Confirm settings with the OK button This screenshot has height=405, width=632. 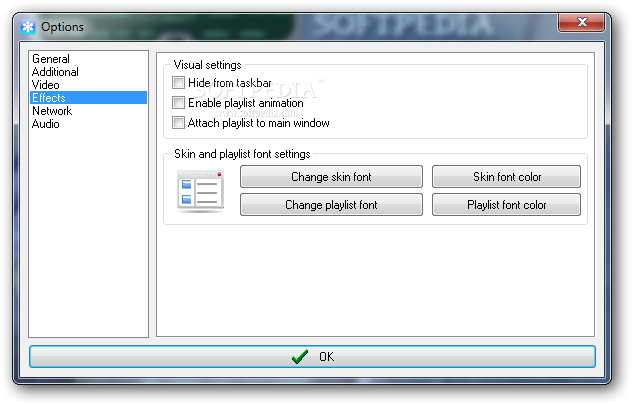click(x=312, y=357)
